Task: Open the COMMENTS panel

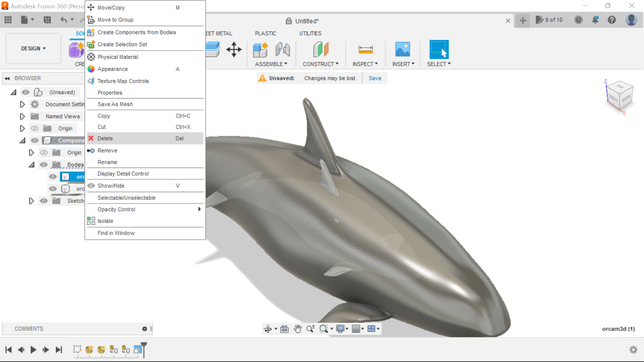Action: [29, 328]
